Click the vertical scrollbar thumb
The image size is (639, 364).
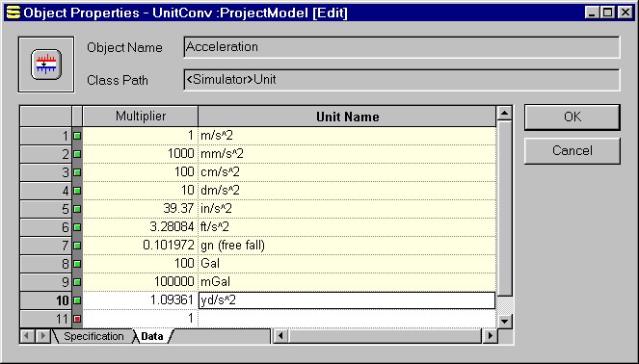504,208
